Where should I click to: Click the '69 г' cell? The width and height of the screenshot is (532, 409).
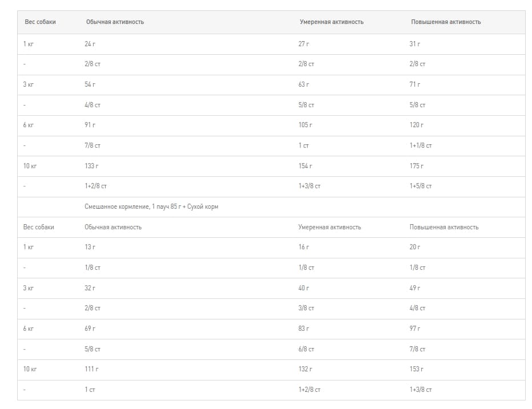point(90,329)
